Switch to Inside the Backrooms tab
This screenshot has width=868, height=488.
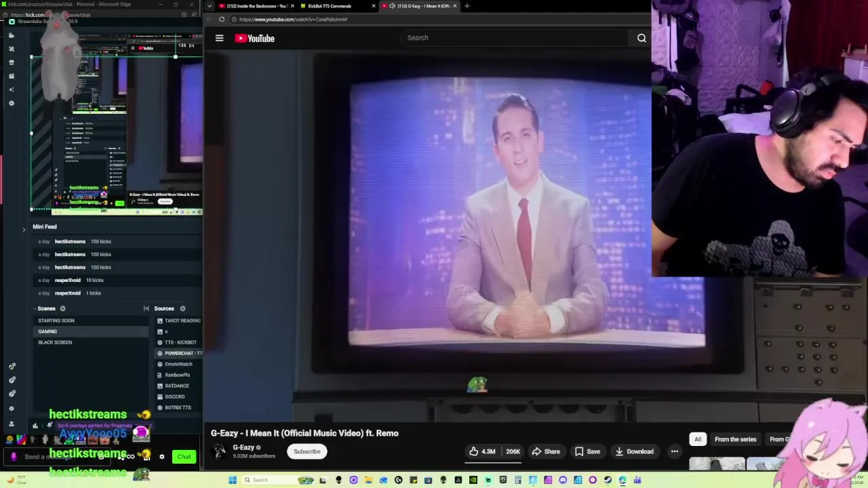click(256, 6)
